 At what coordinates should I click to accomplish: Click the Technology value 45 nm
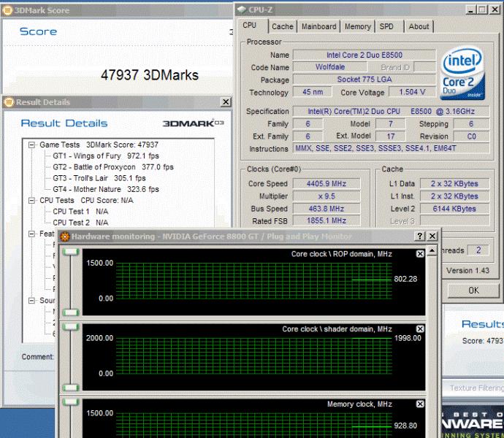312,92
